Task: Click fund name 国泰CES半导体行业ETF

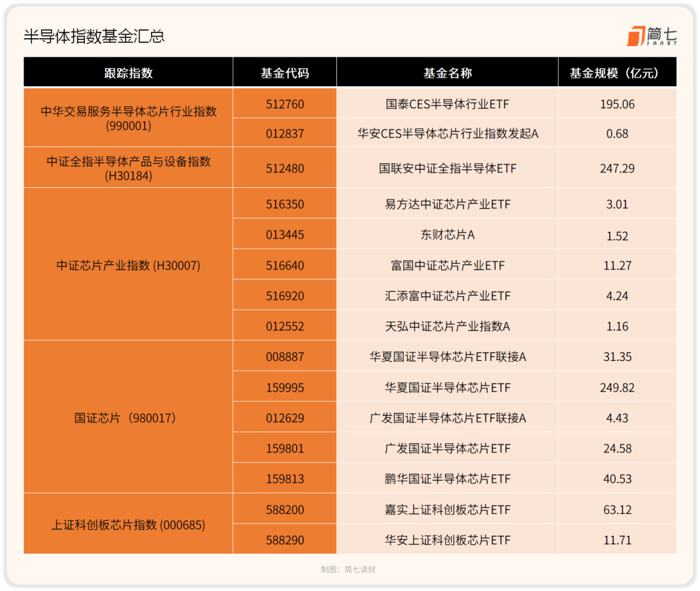Action: point(447,104)
